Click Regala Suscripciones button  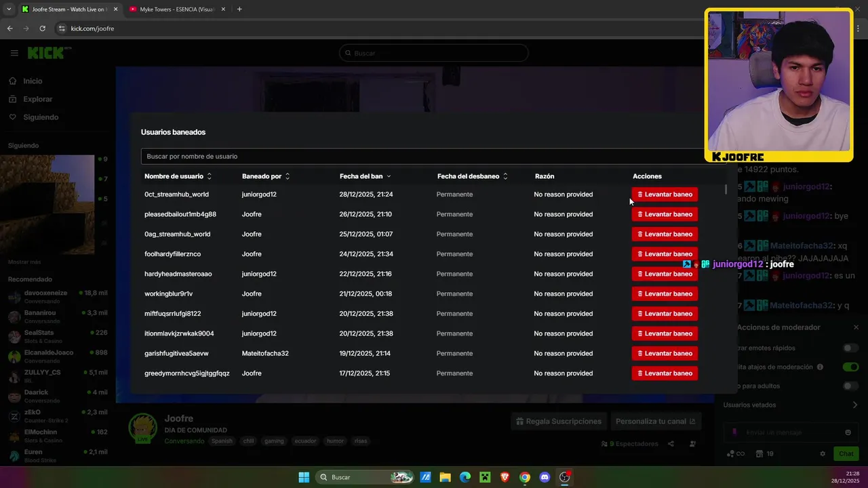558,421
